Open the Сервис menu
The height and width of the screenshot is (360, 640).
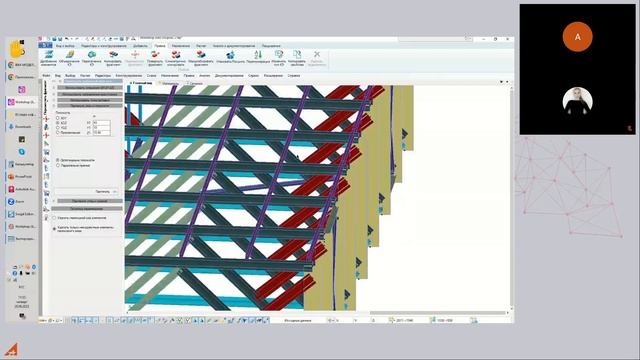pos(253,76)
